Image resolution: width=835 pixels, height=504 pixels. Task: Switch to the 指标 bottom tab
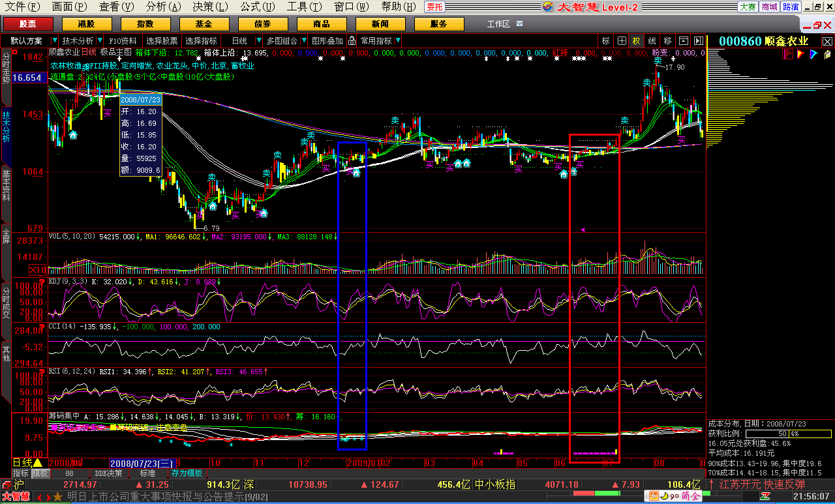coord(21,473)
